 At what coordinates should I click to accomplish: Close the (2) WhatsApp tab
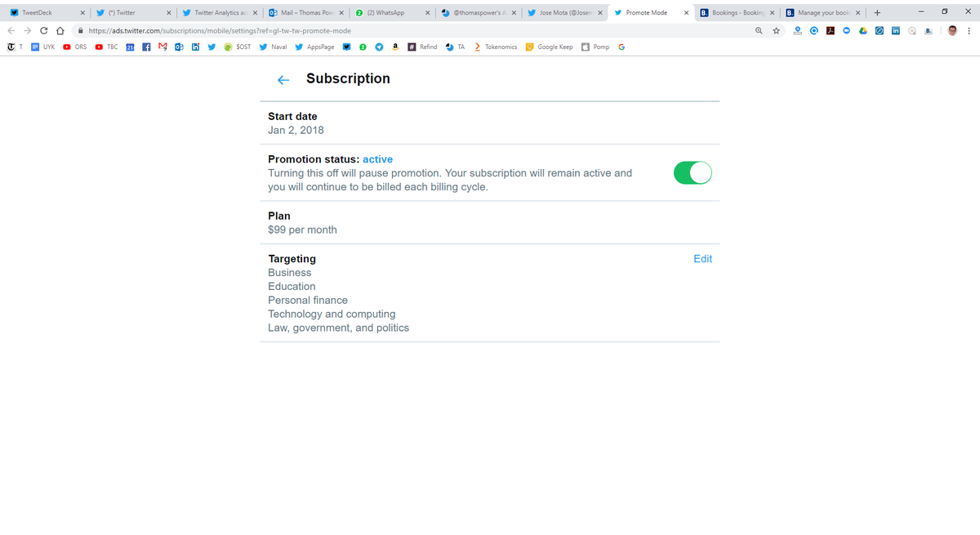pos(428,13)
